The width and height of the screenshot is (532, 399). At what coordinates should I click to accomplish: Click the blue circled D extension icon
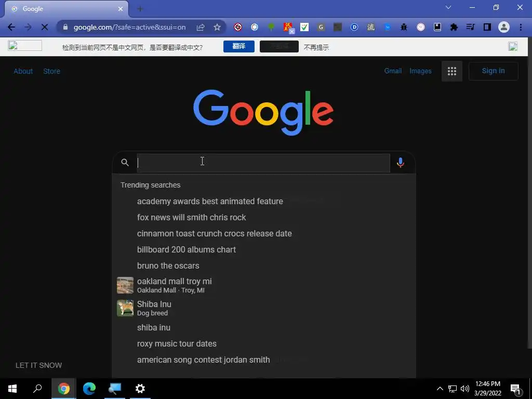tap(354, 27)
